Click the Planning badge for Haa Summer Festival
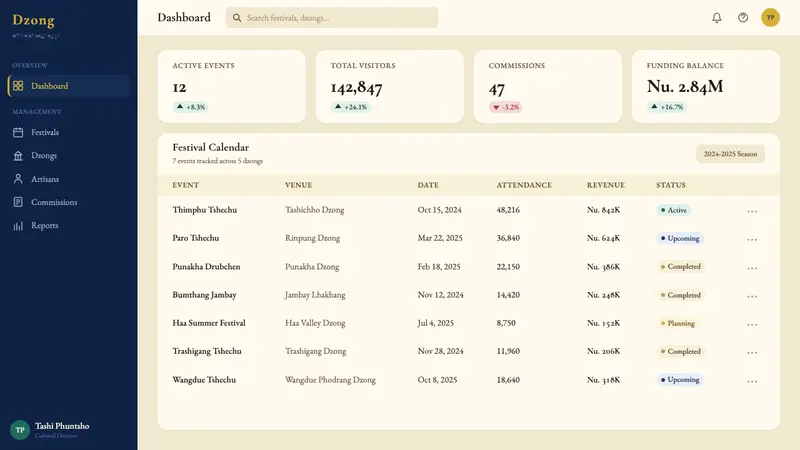Image resolution: width=800 pixels, height=450 pixels. coord(678,323)
